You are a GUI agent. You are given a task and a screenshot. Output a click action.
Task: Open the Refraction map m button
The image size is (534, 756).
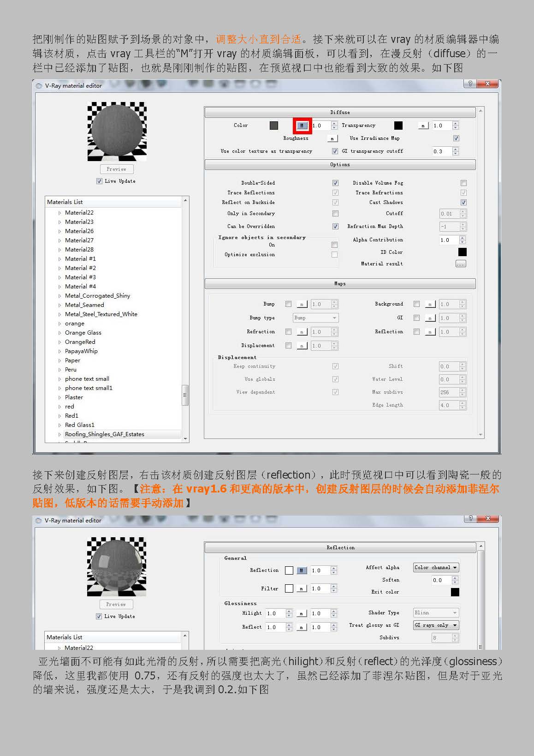(302, 332)
